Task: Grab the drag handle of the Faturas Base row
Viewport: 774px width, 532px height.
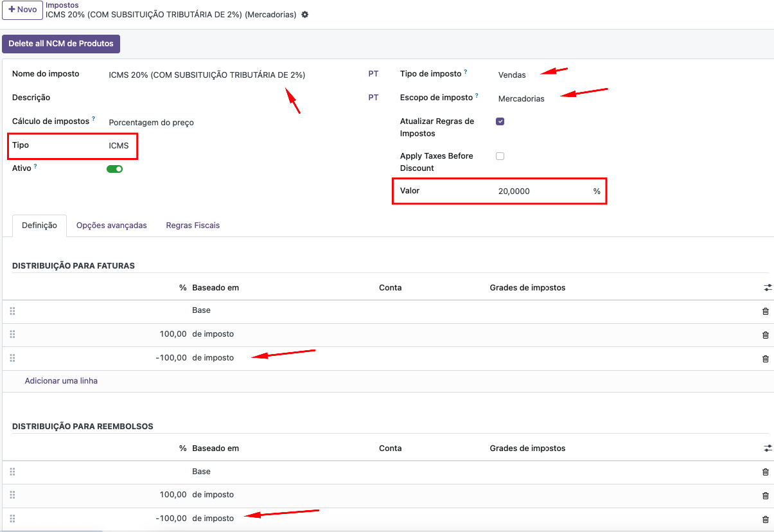Action: [x=12, y=310]
